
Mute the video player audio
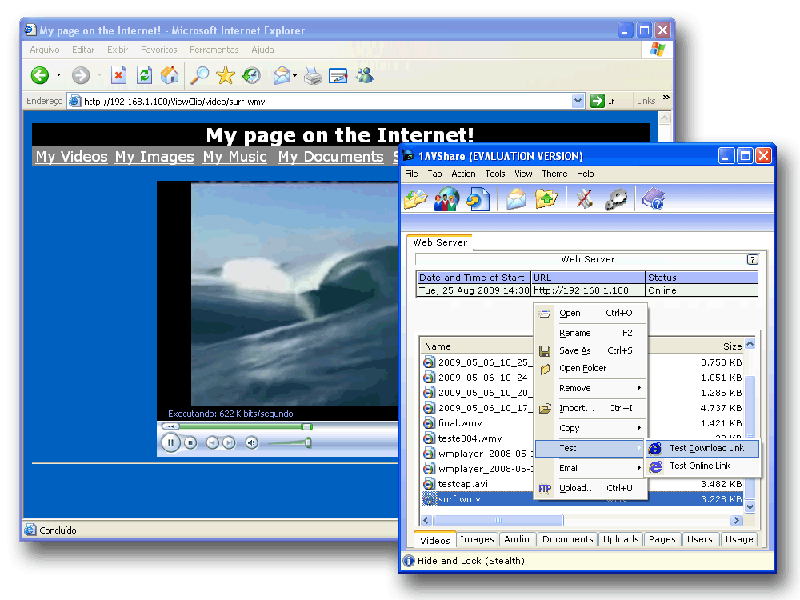[252, 443]
